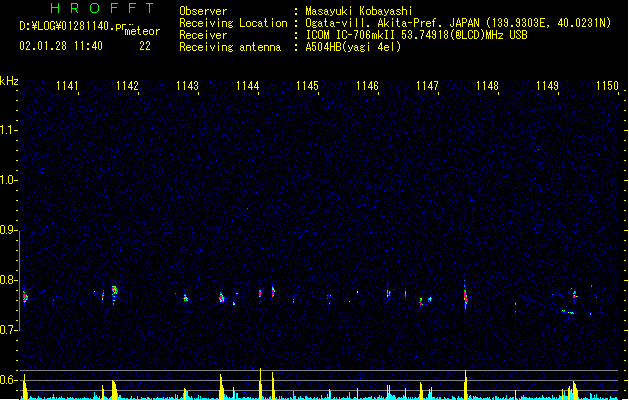
Task: Click the 1.1 frequency axis label
Action: 8,130
